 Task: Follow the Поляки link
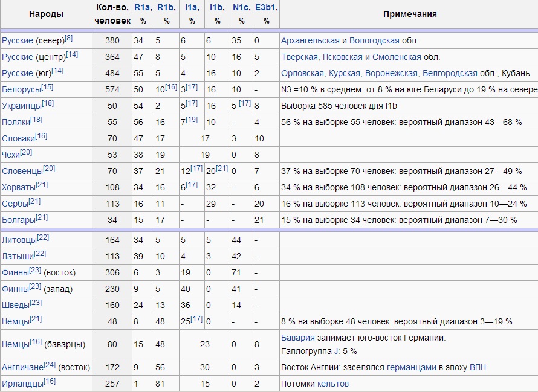coord(16,123)
